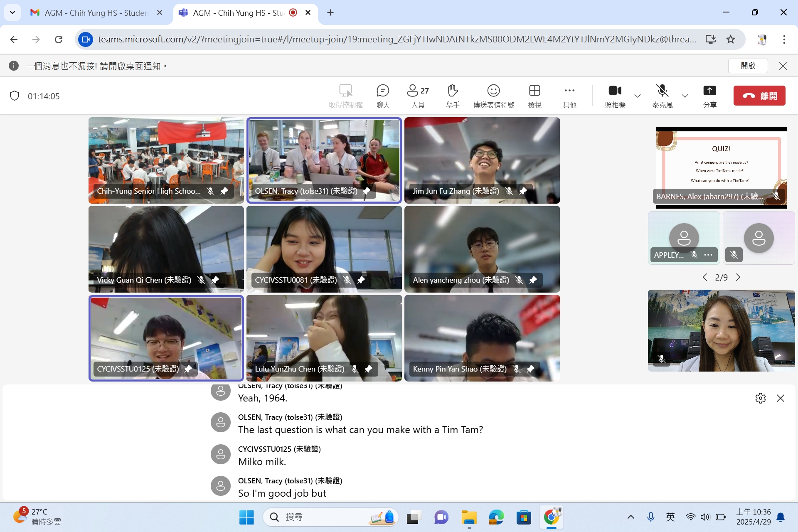Toggle the camera on or off

tap(615, 96)
